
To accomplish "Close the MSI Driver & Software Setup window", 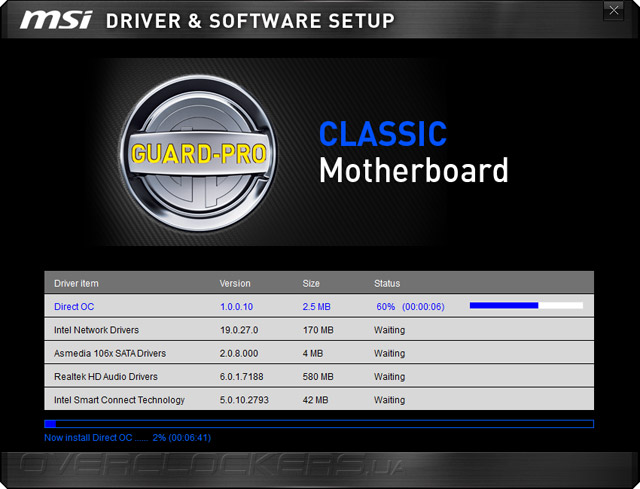I will point(613,11).
